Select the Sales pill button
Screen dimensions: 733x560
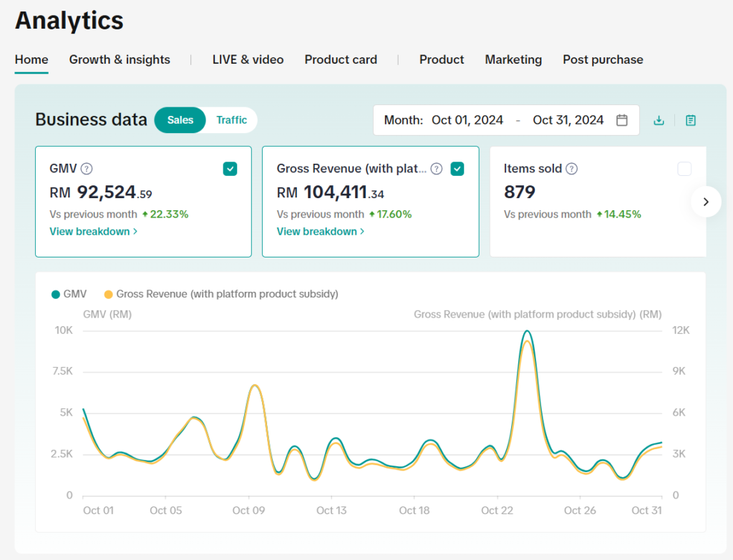point(180,120)
